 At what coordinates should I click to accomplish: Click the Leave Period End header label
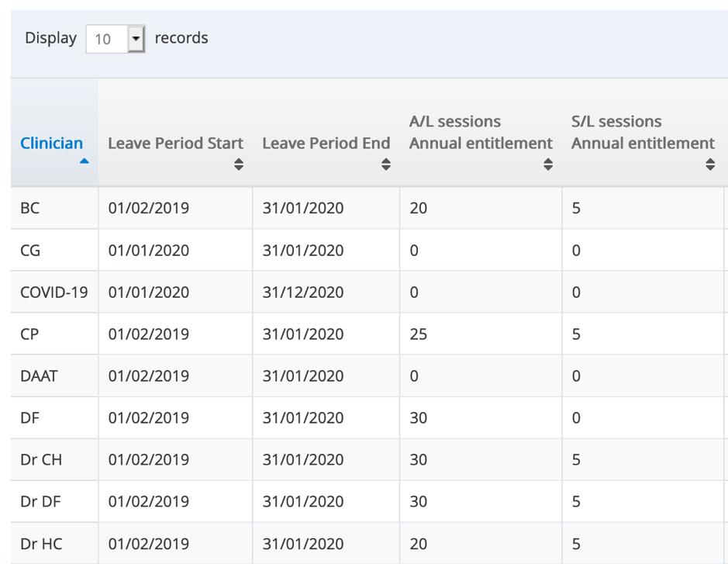(x=325, y=144)
